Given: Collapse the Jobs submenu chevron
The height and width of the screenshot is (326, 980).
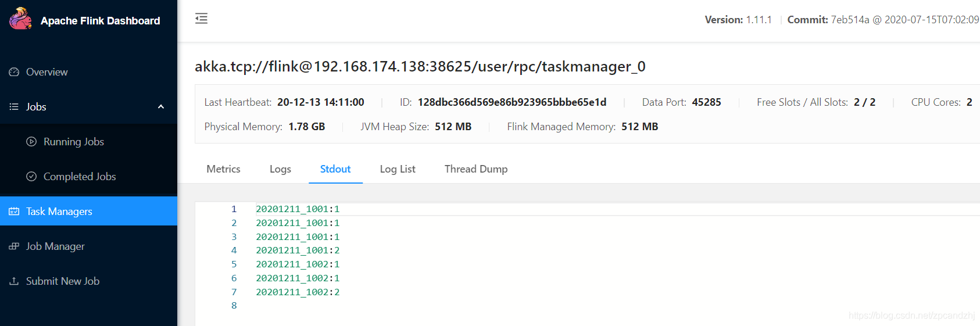Looking at the screenshot, I should coord(161,107).
